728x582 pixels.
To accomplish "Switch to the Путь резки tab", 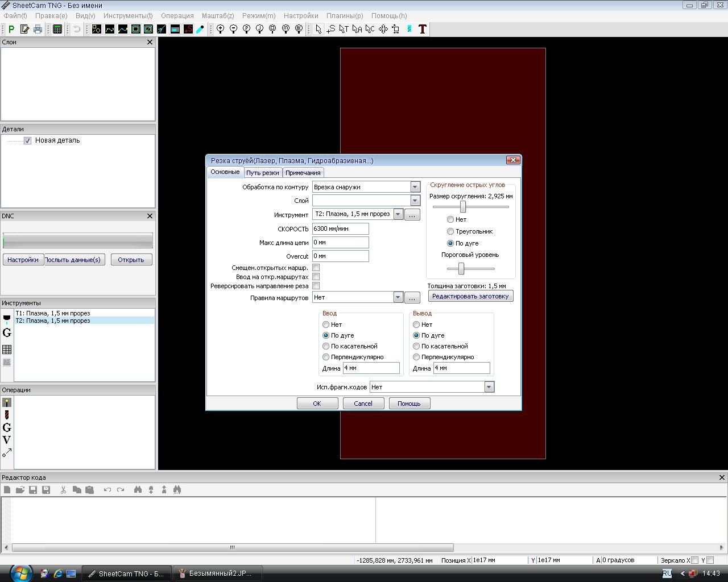I will tap(263, 173).
